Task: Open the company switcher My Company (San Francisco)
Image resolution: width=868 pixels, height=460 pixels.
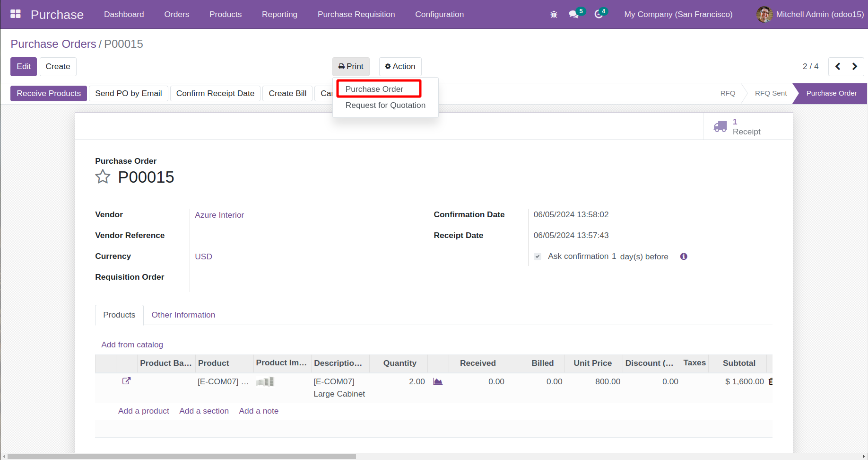Action: click(678, 15)
